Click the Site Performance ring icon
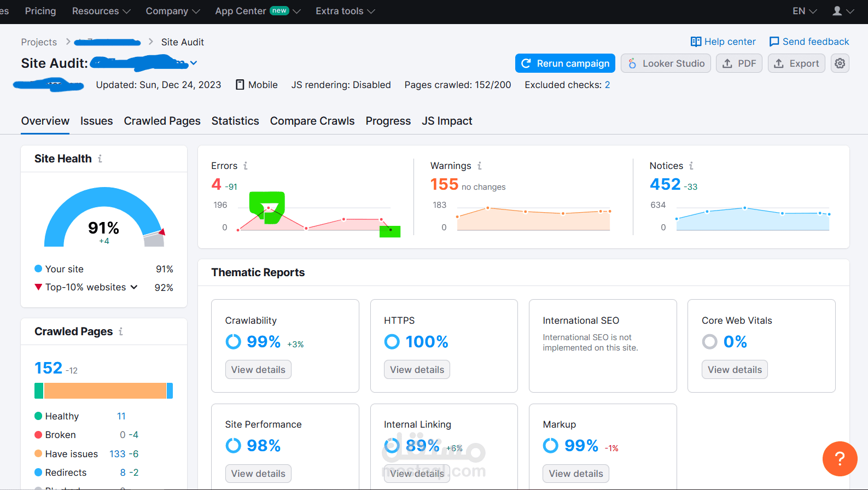Viewport: 868px width, 490px height. (233, 446)
